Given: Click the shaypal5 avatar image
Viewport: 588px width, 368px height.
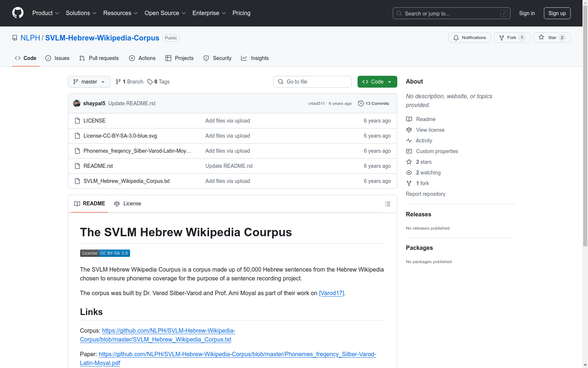Looking at the screenshot, I should pyautogui.click(x=77, y=103).
